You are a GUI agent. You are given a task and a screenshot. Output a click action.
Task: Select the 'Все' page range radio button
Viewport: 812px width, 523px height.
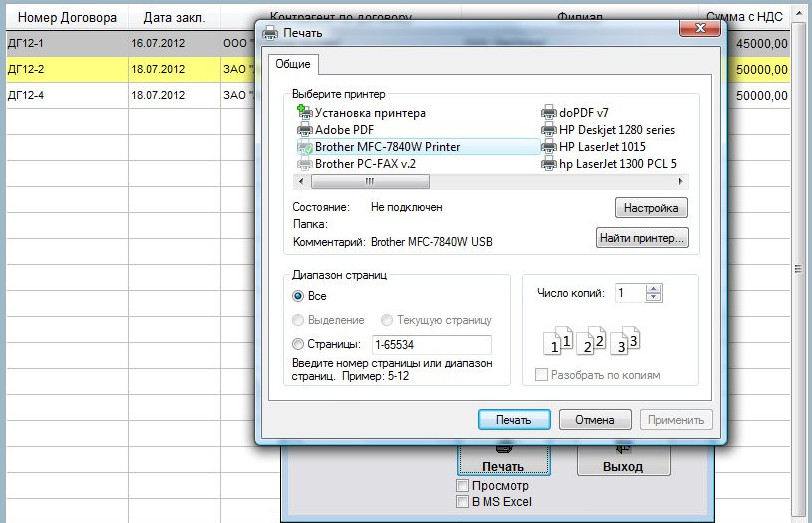click(298, 296)
